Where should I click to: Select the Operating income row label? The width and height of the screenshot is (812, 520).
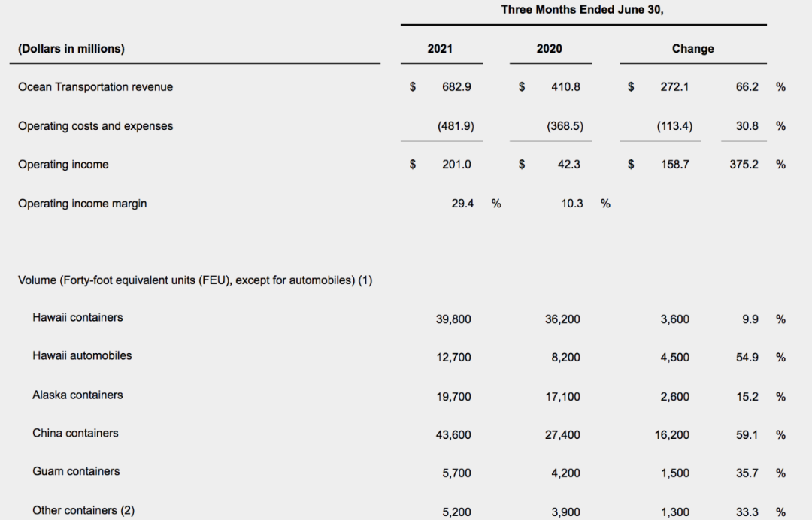[63, 165]
